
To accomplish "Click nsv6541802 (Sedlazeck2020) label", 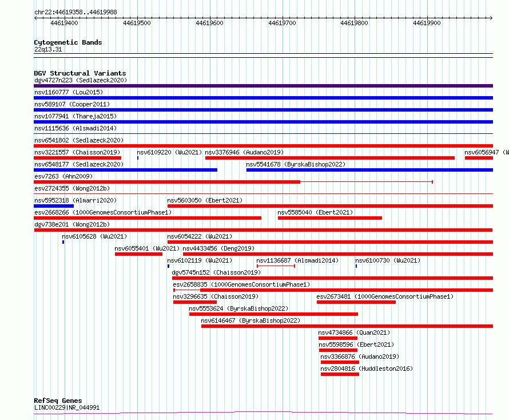I will pos(79,140).
